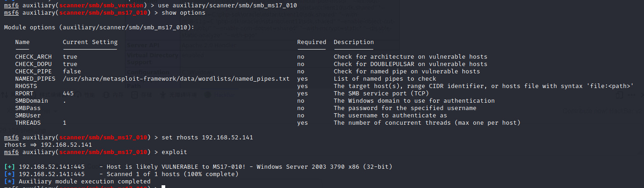The image size is (644, 188).
Task: Click the CHECK_ARCH option name
Action: (x=33, y=57)
